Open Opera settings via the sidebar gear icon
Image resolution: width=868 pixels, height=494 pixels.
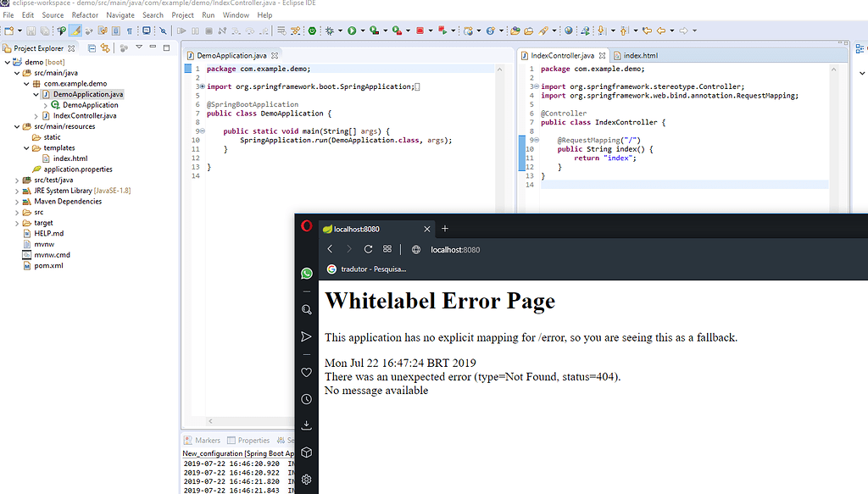click(306, 479)
